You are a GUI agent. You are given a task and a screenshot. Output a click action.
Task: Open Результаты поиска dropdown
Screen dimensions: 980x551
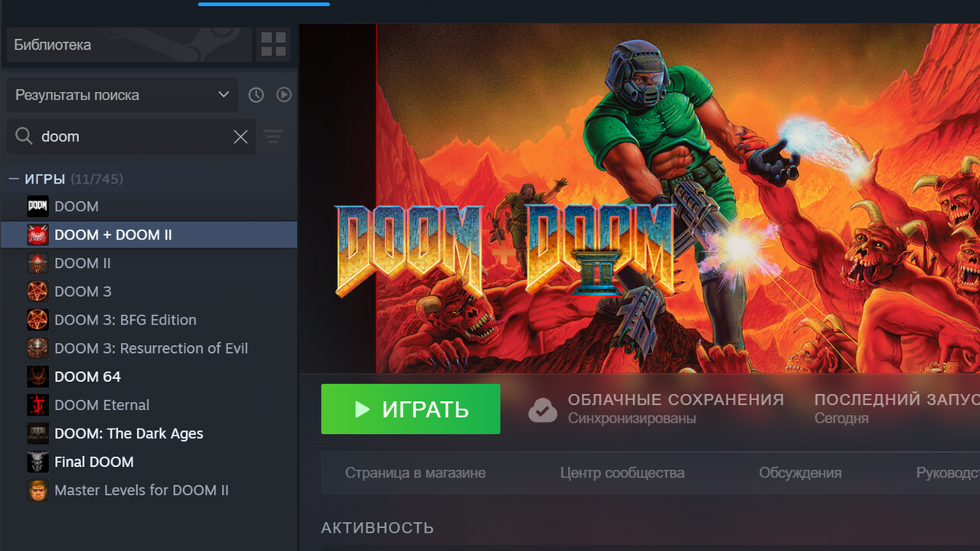pyautogui.click(x=122, y=95)
